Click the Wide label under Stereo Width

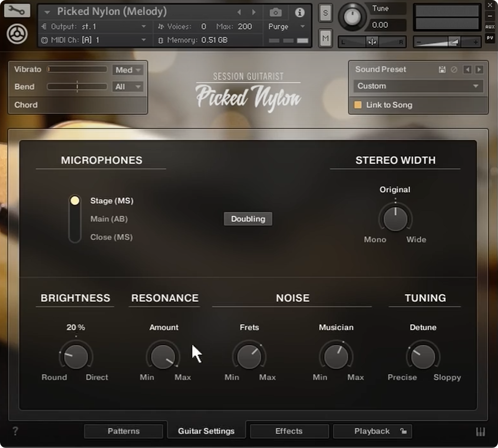coord(416,240)
